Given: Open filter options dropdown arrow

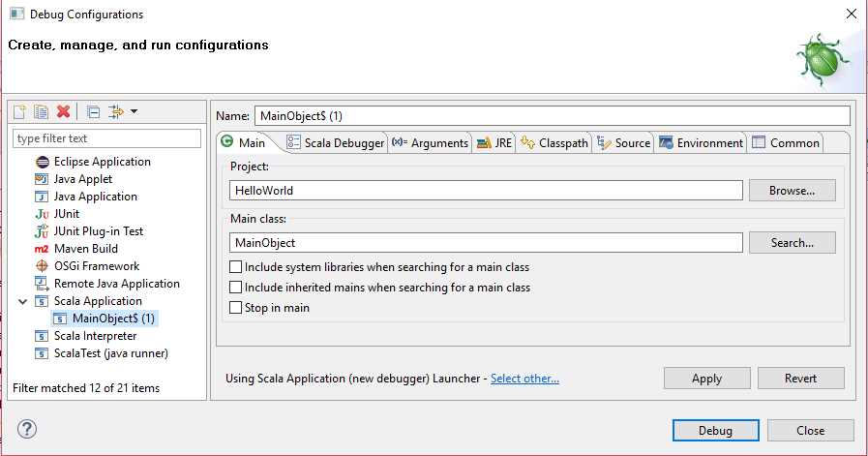Looking at the screenshot, I should click(x=134, y=112).
